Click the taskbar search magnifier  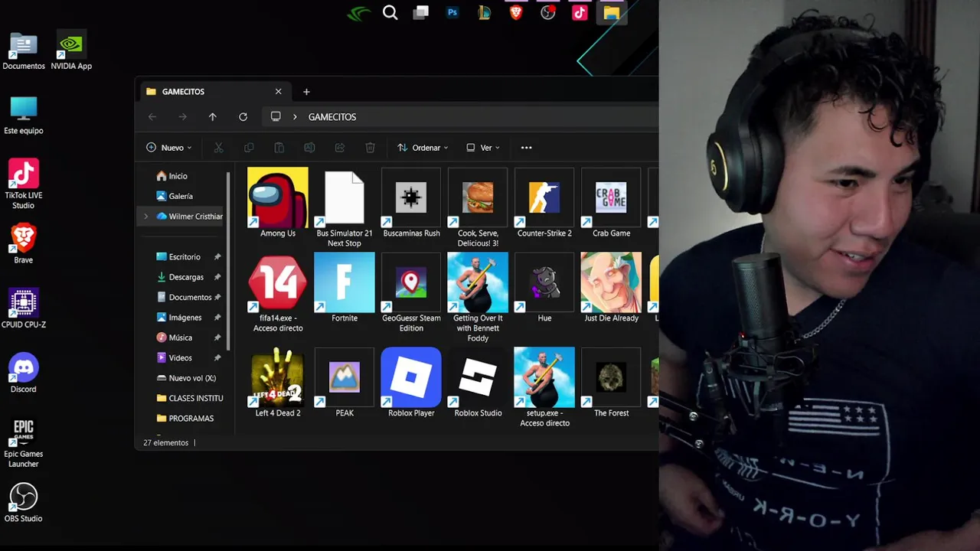click(x=390, y=12)
